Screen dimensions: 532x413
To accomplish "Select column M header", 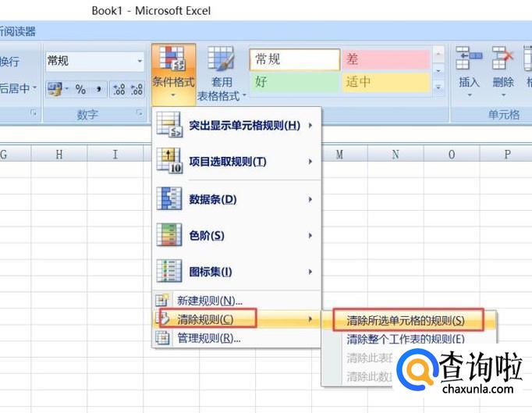I will pyautogui.click(x=339, y=155).
